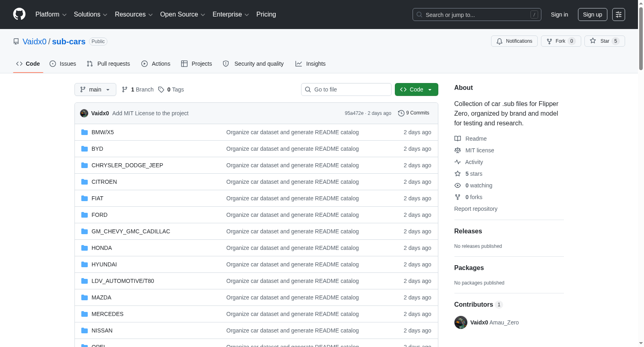Click the NISSAN folder icon
Screen dimensions: 644x347
point(85,330)
